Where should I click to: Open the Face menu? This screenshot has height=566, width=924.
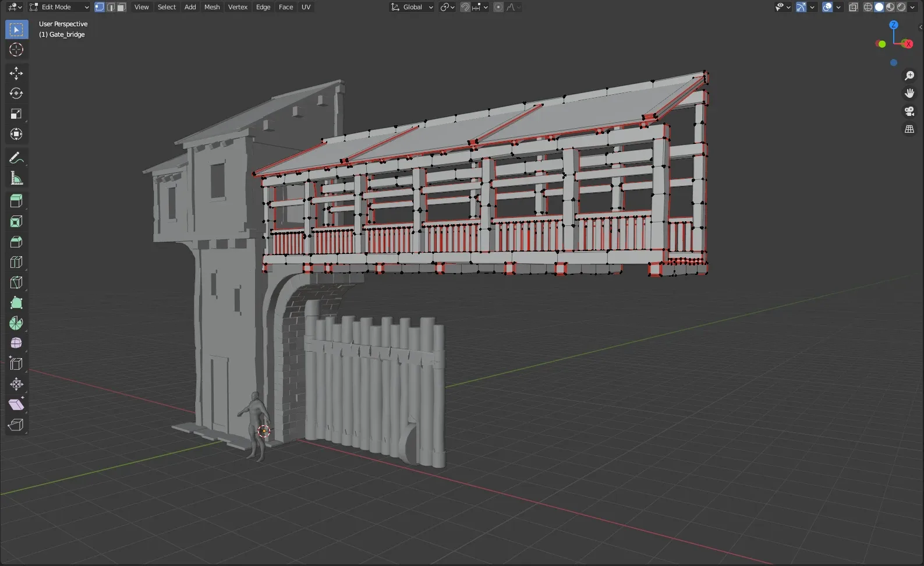(x=286, y=7)
